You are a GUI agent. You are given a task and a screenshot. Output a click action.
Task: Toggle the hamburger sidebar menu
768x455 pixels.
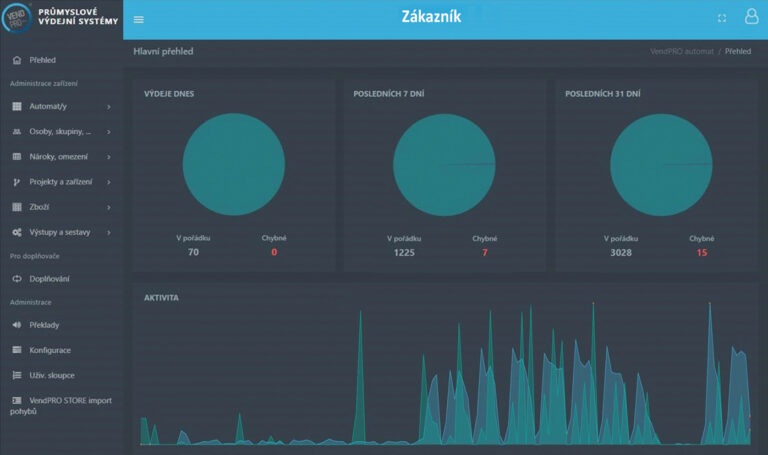pyautogui.click(x=138, y=19)
